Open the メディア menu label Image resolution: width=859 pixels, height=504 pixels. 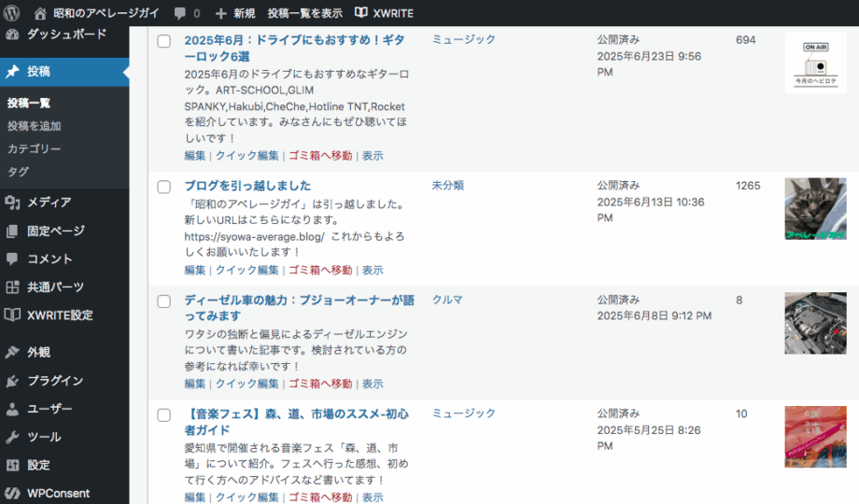(49, 203)
